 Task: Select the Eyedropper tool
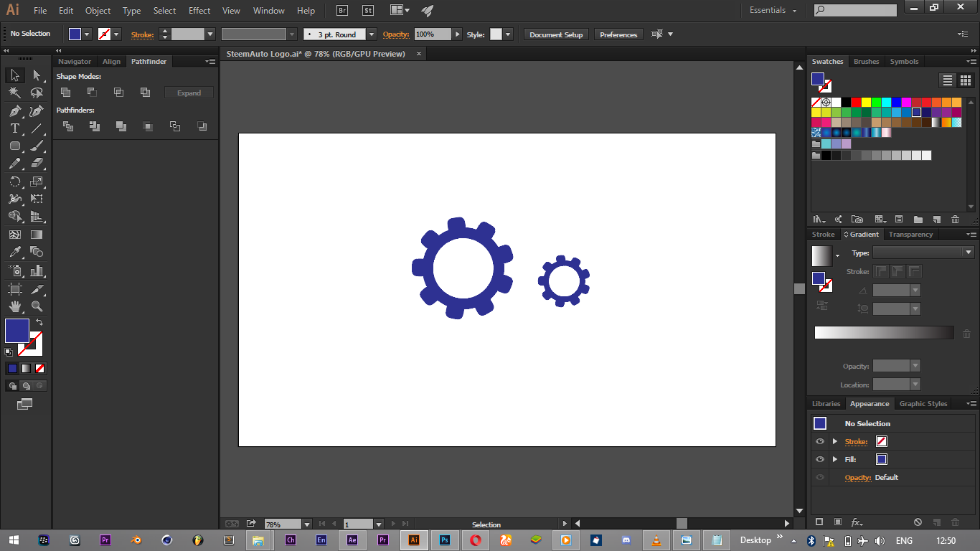[x=15, y=252]
